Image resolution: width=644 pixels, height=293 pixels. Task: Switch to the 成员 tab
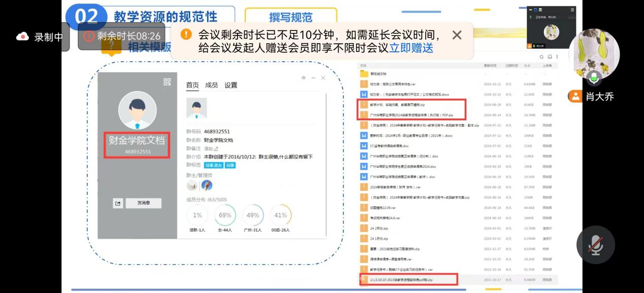(x=212, y=85)
